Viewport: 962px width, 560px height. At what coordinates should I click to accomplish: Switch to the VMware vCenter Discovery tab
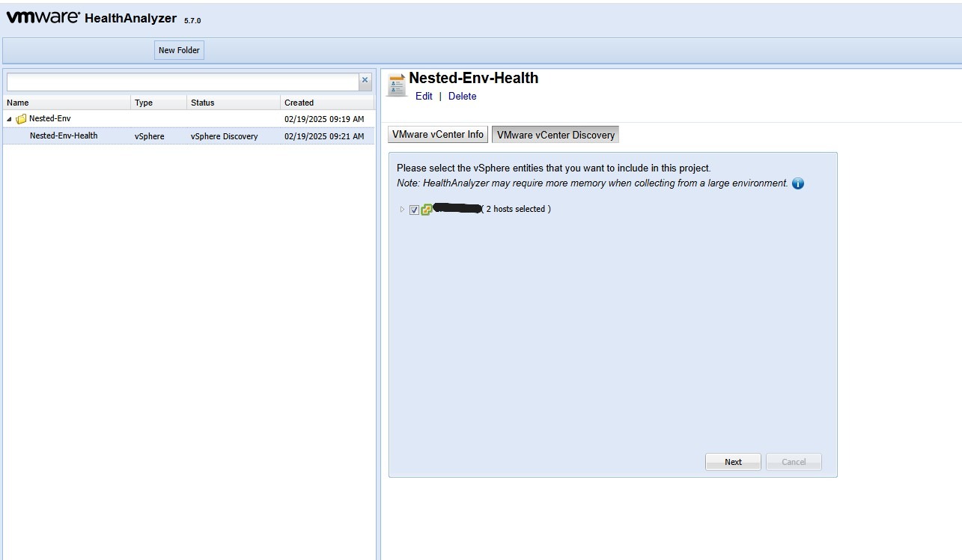[555, 135]
